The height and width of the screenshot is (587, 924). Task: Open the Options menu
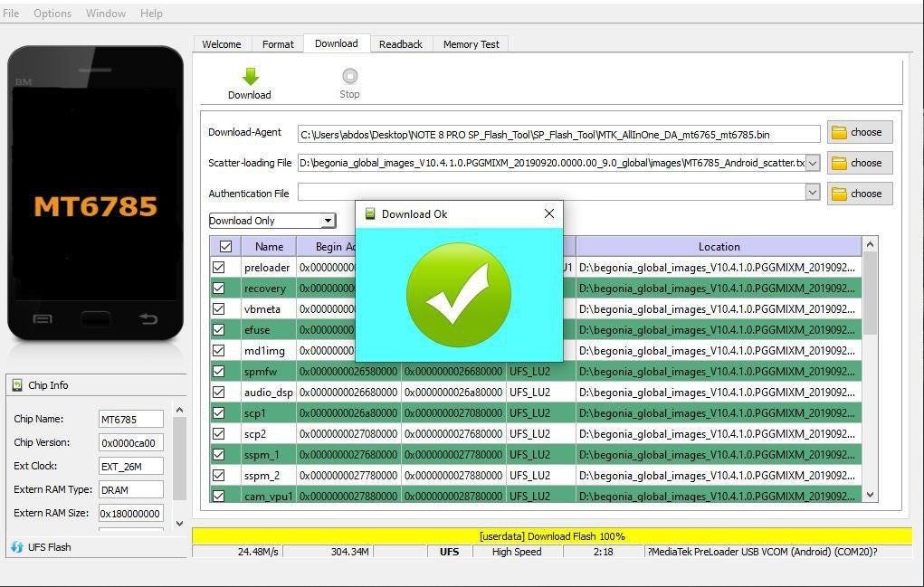pyautogui.click(x=52, y=13)
